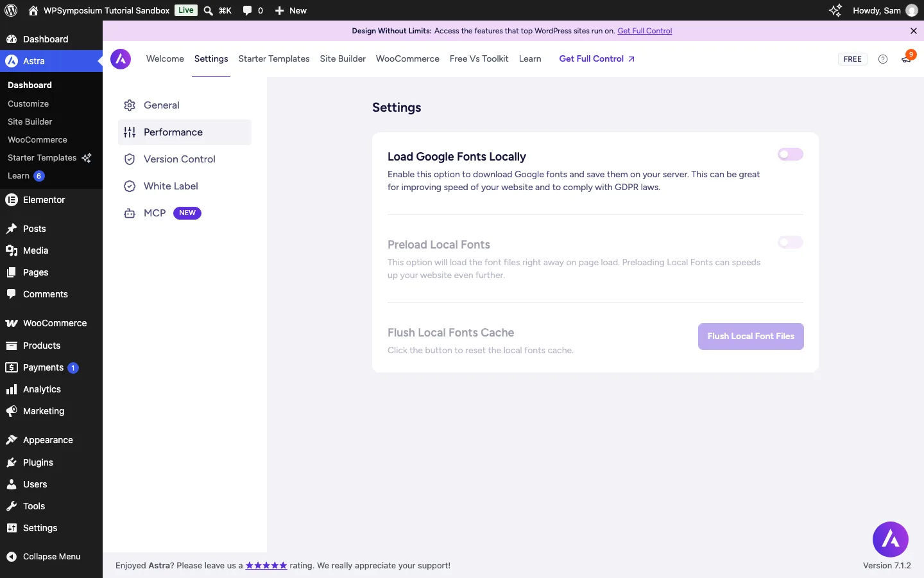Click the five-star rating link
The image size is (924, 578).
[x=266, y=566]
